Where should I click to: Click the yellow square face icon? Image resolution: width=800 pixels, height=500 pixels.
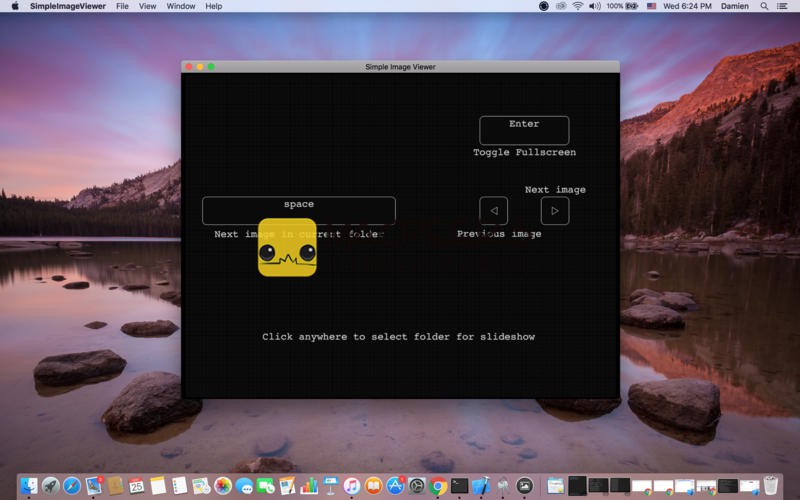(287, 248)
